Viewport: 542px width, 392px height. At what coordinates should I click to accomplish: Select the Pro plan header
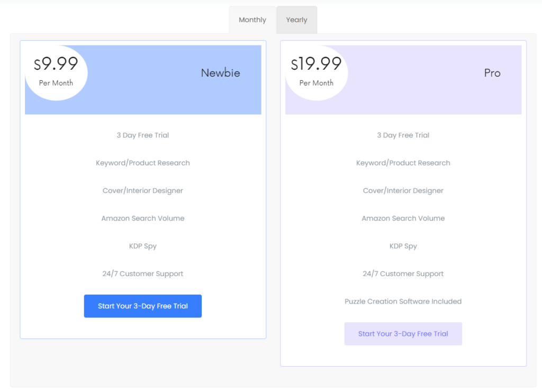[x=492, y=73]
